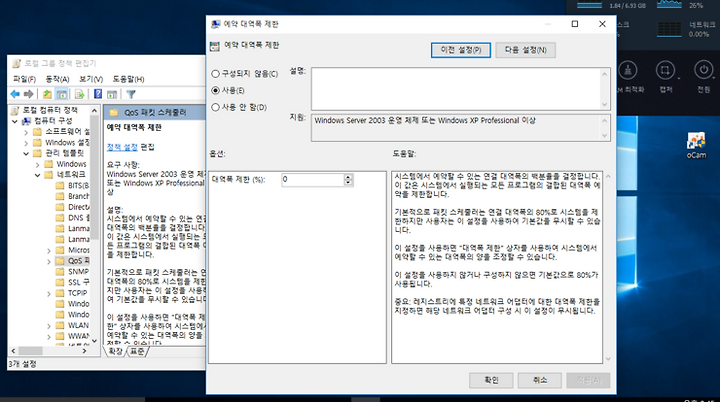Select the Computer Configuration node icon (컴퓨터 구성)
The width and height of the screenshot is (720, 402).
point(27,121)
